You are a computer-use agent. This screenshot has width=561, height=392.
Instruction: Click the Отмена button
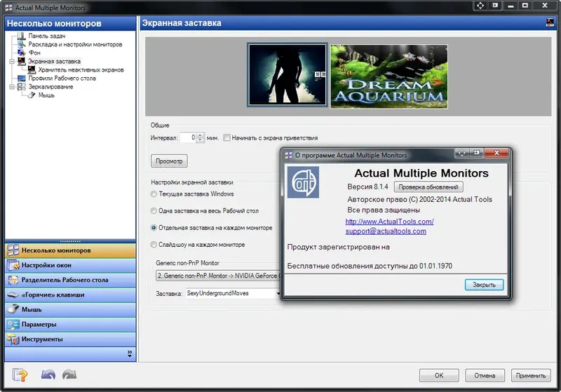485,376
